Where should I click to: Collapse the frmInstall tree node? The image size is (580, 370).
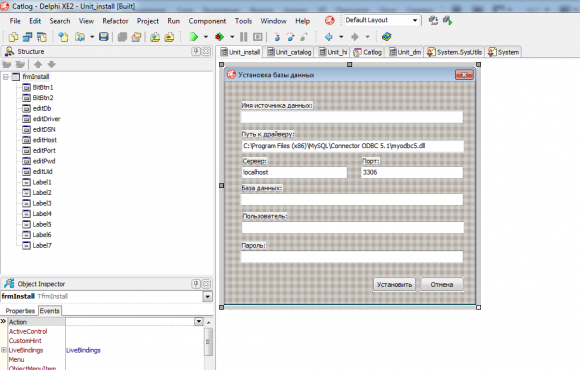point(6,77)
